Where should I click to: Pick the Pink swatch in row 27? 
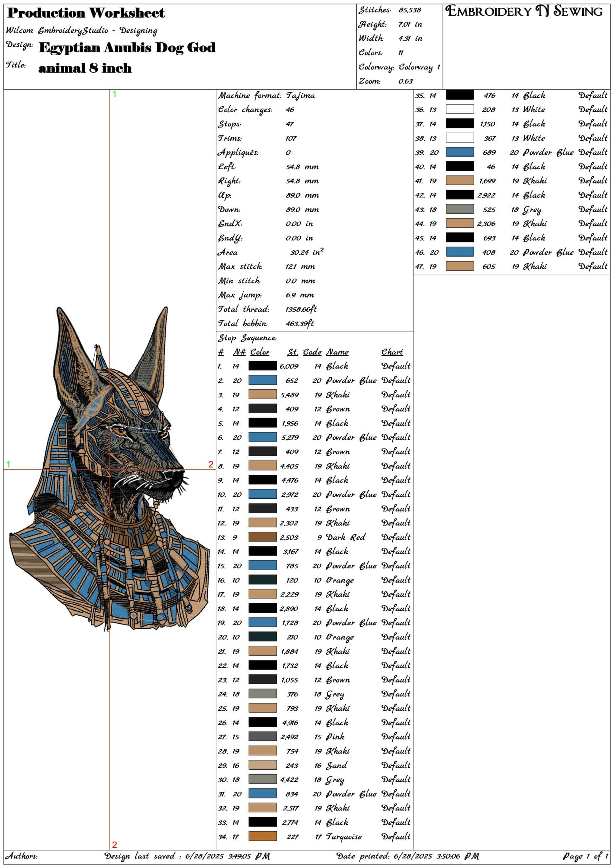[263, 736]
